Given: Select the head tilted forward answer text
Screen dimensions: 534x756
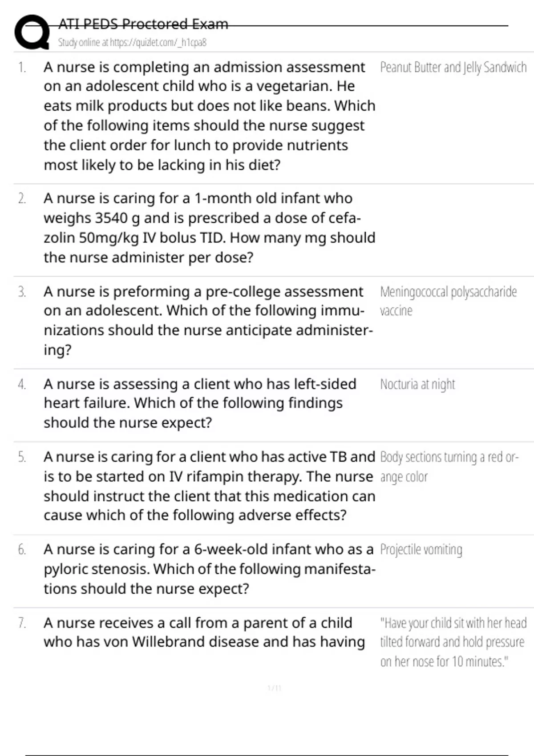Looking at the screenshot, I should pos(453,642).
